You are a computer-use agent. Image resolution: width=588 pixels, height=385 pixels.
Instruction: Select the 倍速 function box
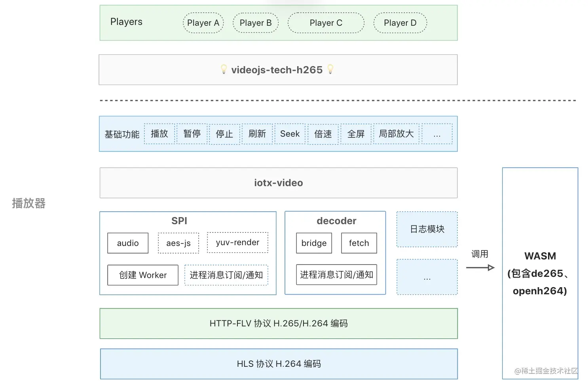tap(323, 134)
